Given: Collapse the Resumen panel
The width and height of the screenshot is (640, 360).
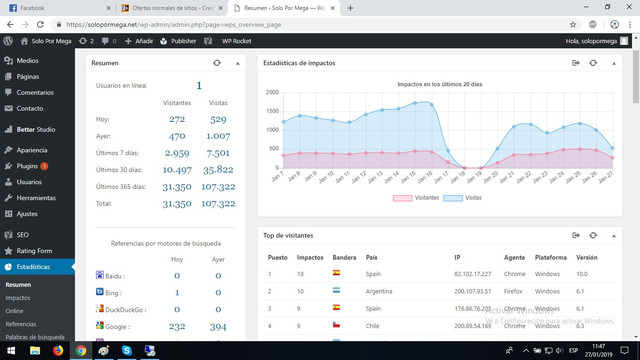Looking at the screenshot, I should pos(238,63).
